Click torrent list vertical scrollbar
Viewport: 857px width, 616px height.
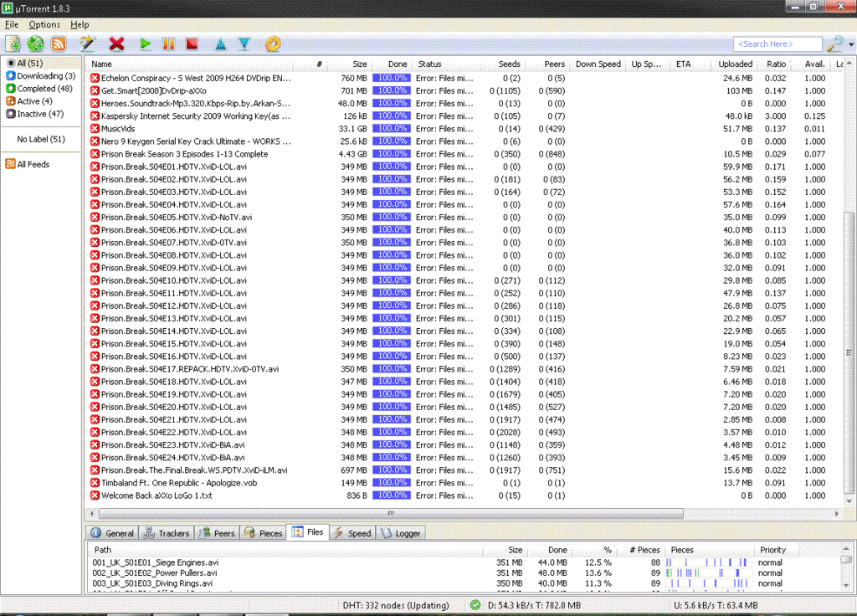click(x=849, y=352)
